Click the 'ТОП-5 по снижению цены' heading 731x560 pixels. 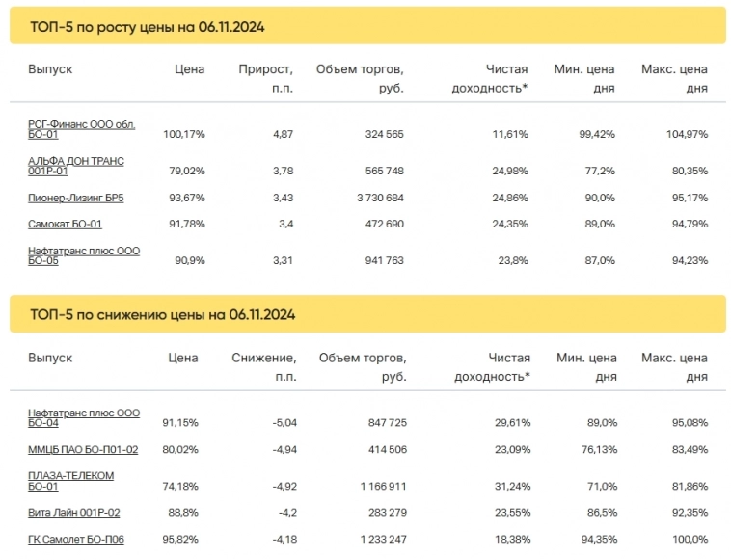pyautogui.click(x=162, y=315)
